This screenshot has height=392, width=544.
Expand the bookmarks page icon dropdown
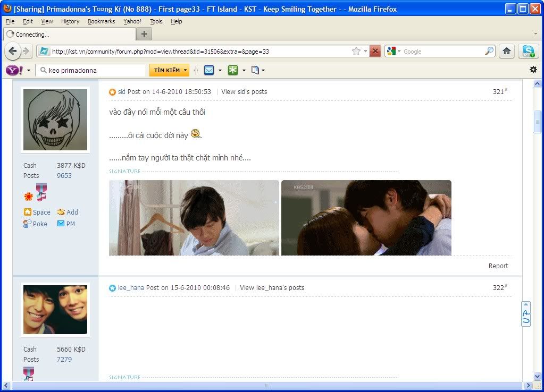tap(263, 70)
